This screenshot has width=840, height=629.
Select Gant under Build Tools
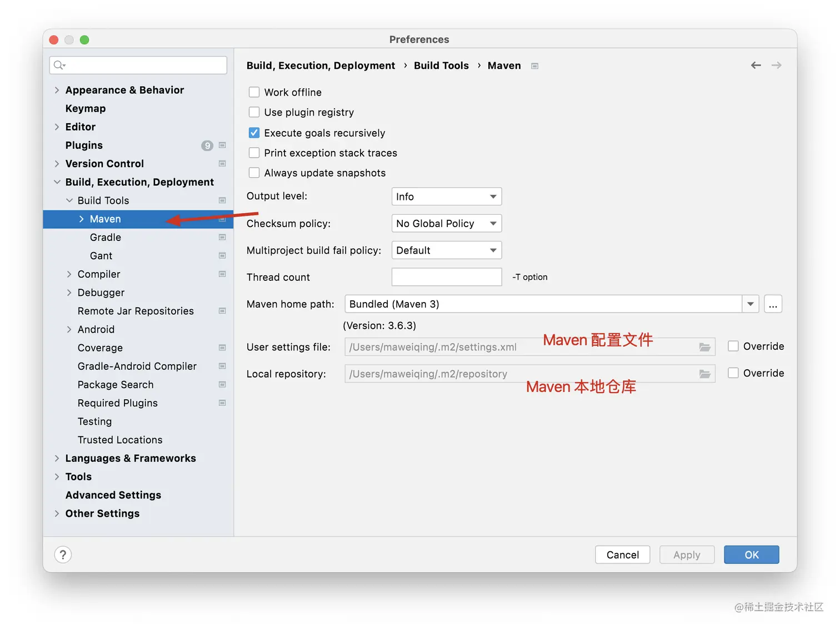pyautogui.click(x=101, y=255)
